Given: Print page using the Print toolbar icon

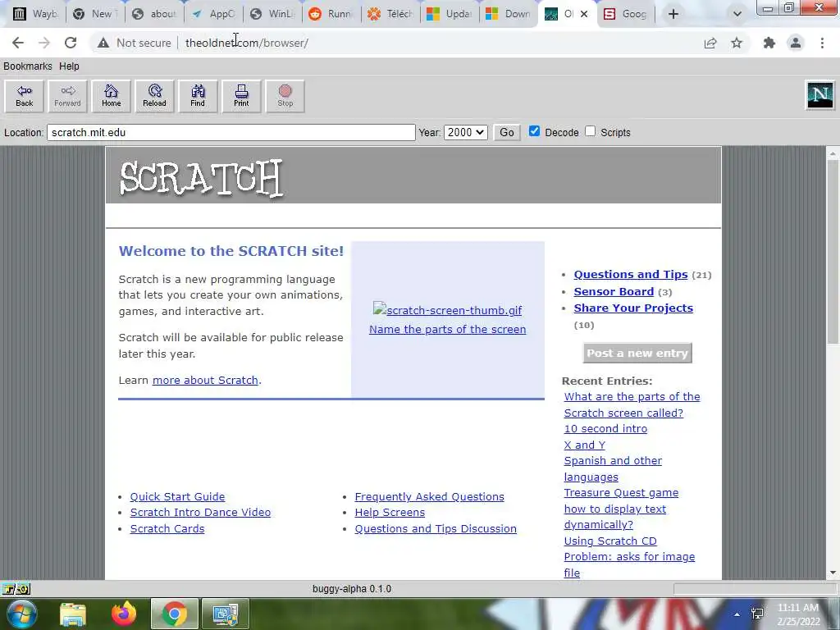Looking at the screenshot, I should point(241,97).
